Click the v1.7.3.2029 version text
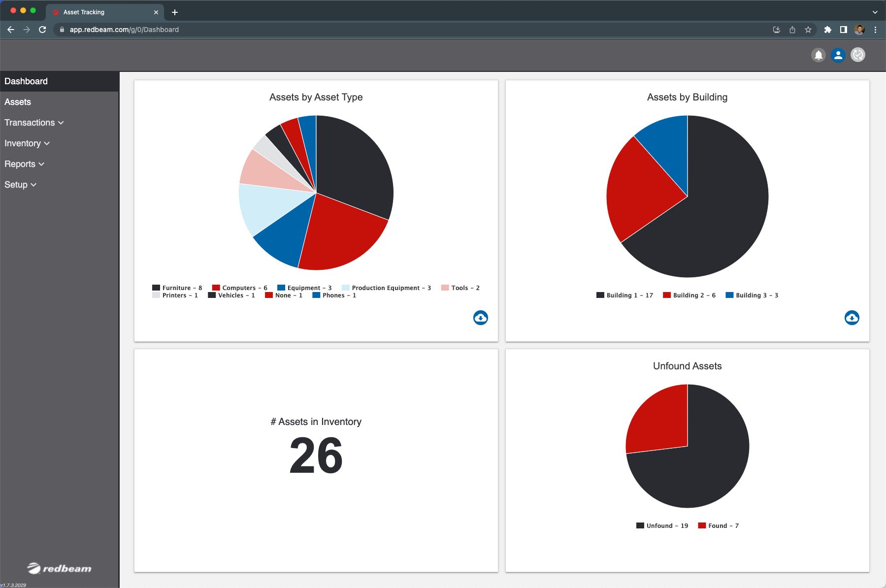 tap(13, 585)
